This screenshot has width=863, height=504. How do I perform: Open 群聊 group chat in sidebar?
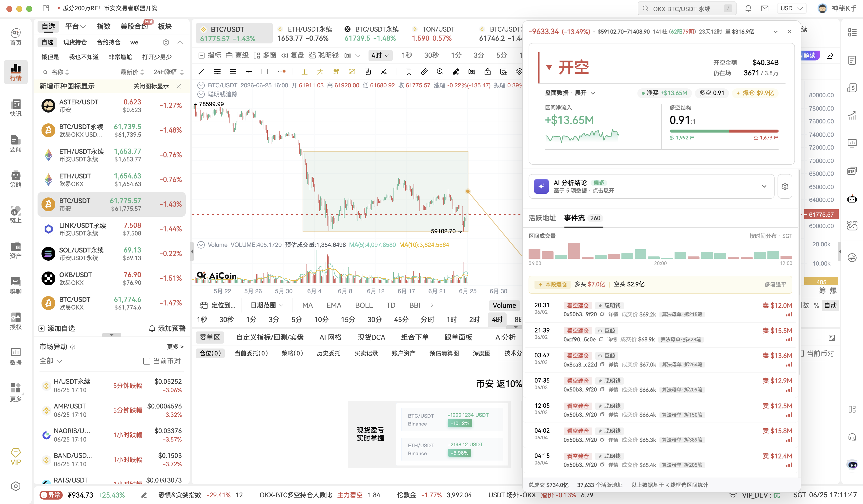pos(16,285)
